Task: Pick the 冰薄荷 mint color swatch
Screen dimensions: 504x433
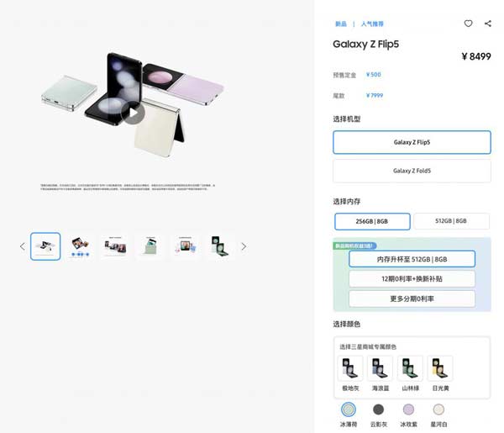Action: point(348,409)
